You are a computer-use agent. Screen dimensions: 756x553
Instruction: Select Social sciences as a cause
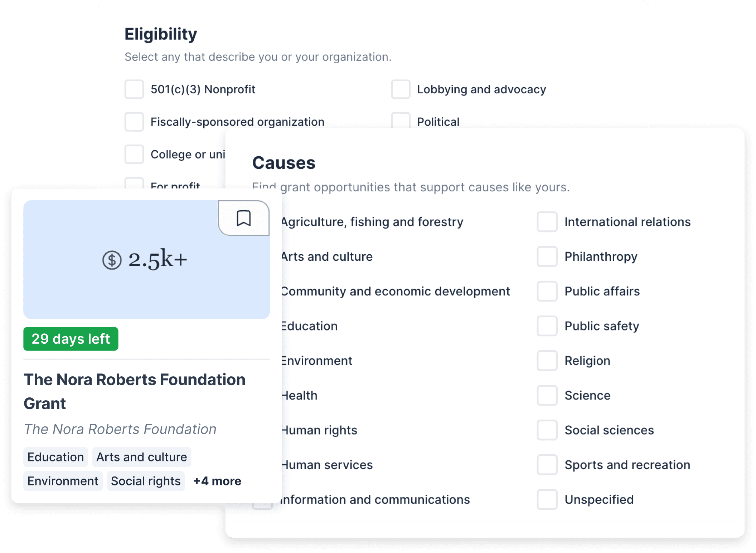(547, 430)
